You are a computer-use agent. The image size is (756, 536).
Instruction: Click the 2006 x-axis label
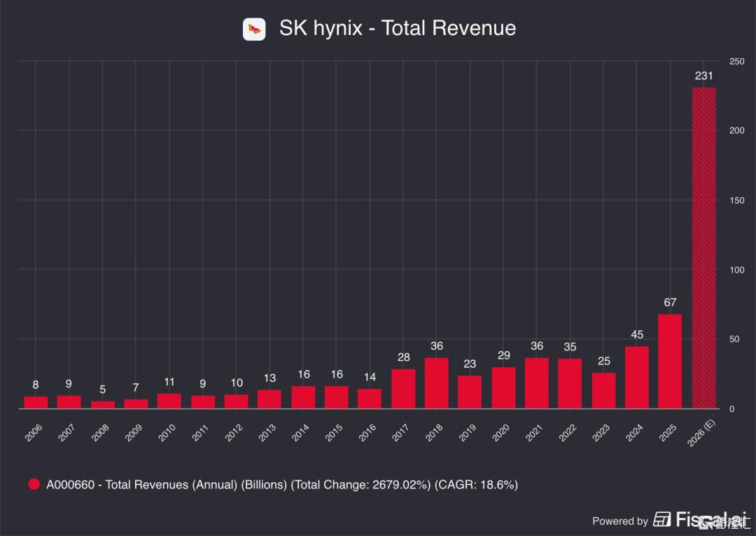point(34,433)
